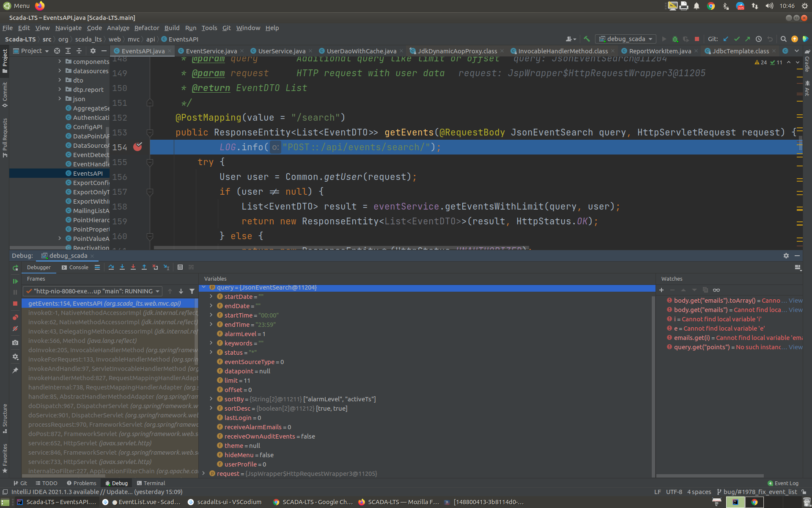
Task: Open the Refactor menu
Action: (147, 28)
